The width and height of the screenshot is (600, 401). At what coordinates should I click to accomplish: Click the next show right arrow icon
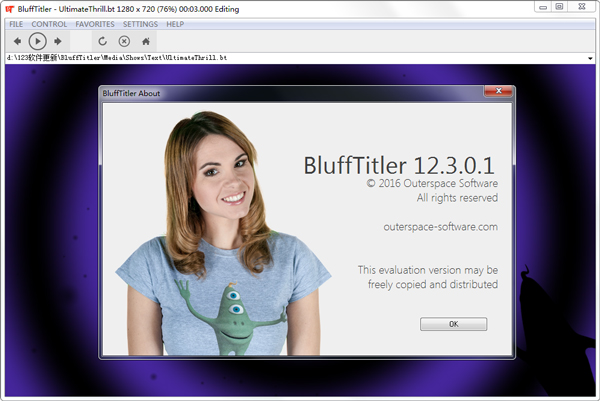click(x=58, y=41)
